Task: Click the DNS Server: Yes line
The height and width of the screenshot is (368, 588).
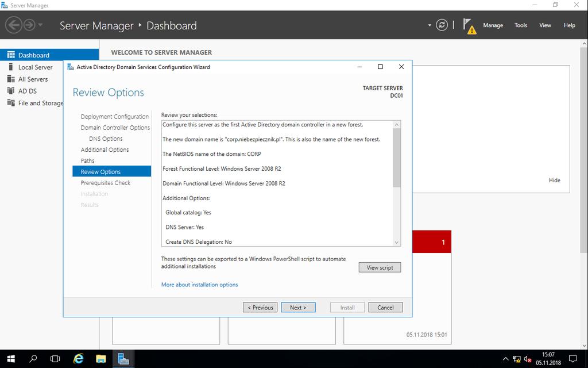Action: pyautogui.click(x=184, y=227)
